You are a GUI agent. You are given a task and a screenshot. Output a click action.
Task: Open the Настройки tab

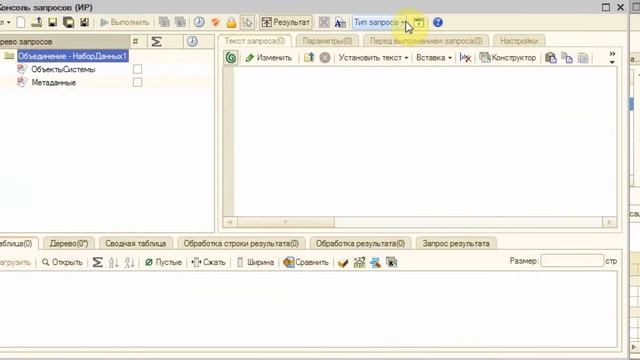(519, 41)
